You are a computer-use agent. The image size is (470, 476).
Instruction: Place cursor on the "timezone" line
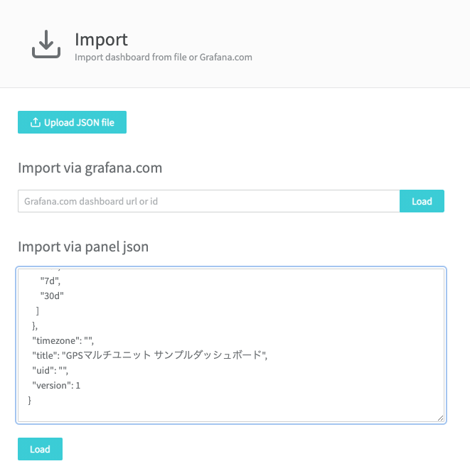63,340
